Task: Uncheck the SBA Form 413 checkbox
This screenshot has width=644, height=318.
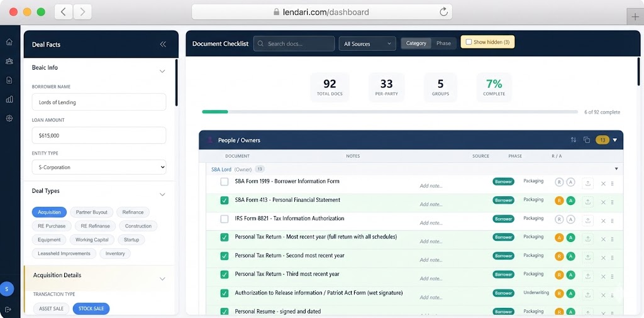Action: (225, 200)
